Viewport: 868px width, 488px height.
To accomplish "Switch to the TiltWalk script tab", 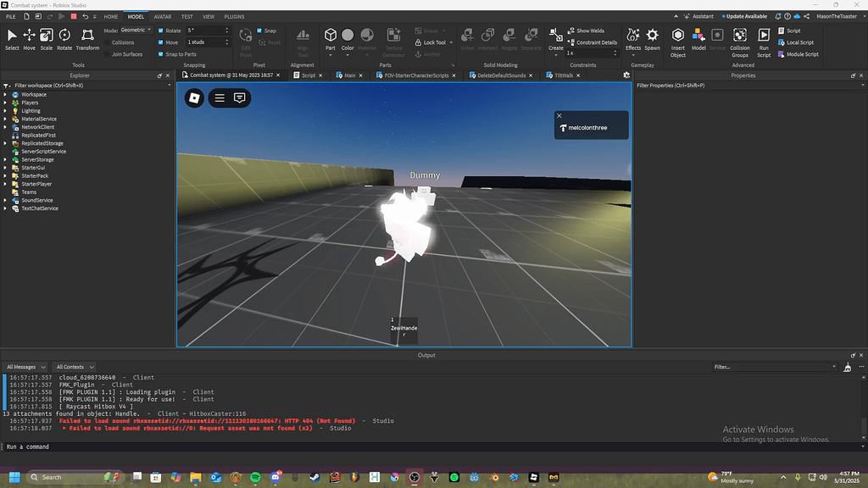I will pos(563,75).
